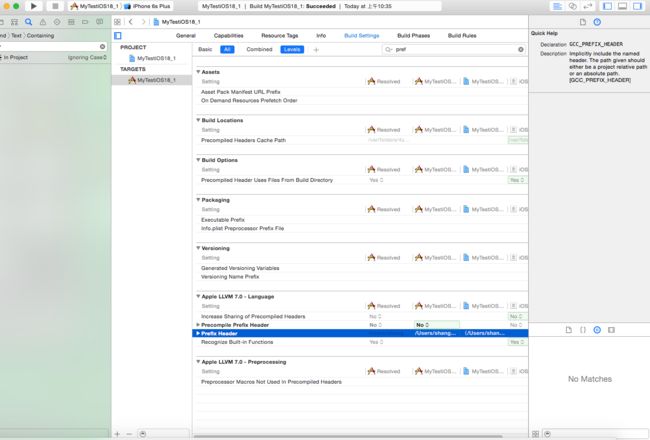Show the Quick Help inspector
Screen dimensions: 650x440
point(597,22)
